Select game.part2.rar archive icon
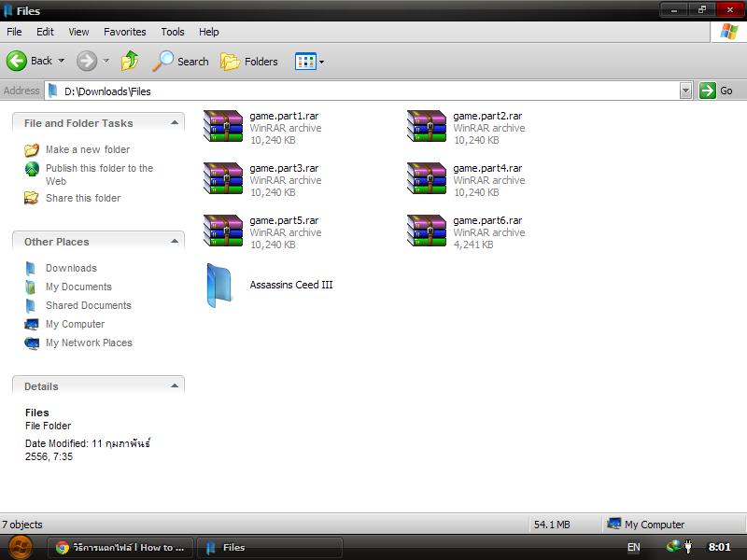Image resolution: width=747 pixels, height=560 pixels. pos(427,126)
